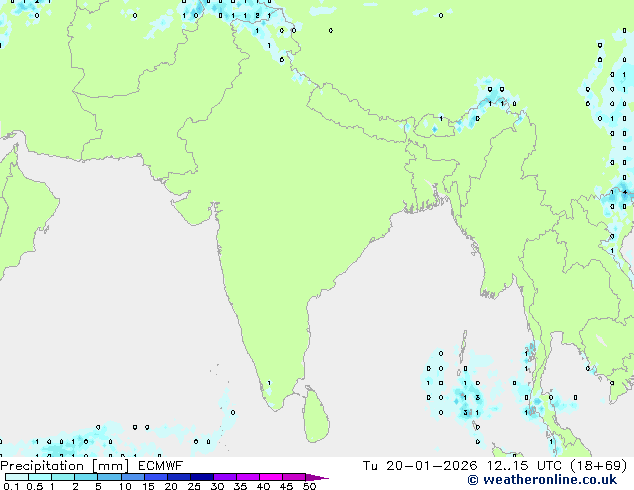Select the 40–45 mm magenta legend swatch

[x=271, y=477]
